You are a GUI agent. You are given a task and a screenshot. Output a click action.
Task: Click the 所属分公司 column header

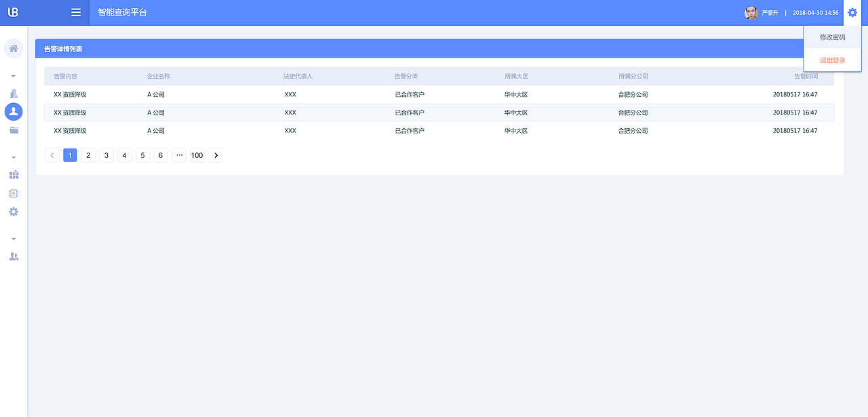(x=633, y=77)
